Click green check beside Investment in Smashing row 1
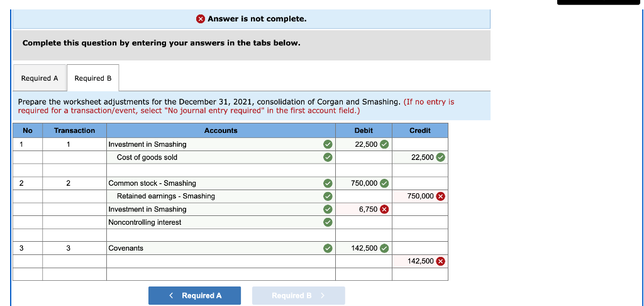 327,144
